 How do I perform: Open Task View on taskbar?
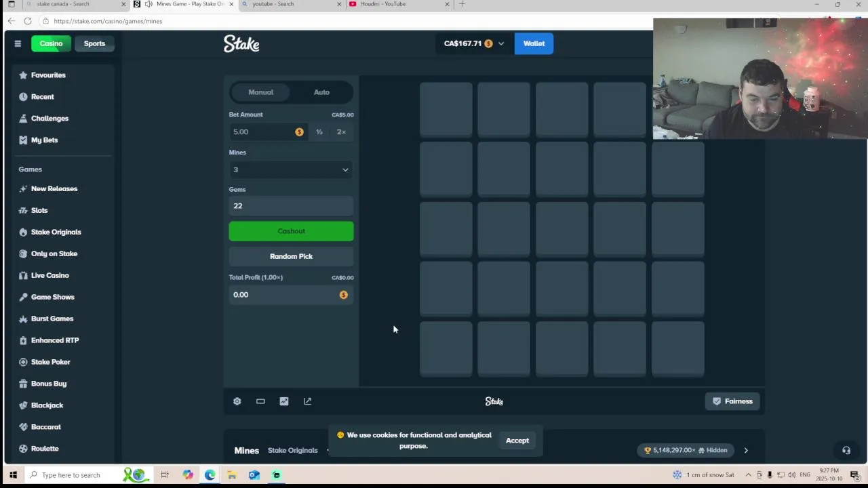click(165, 475)
